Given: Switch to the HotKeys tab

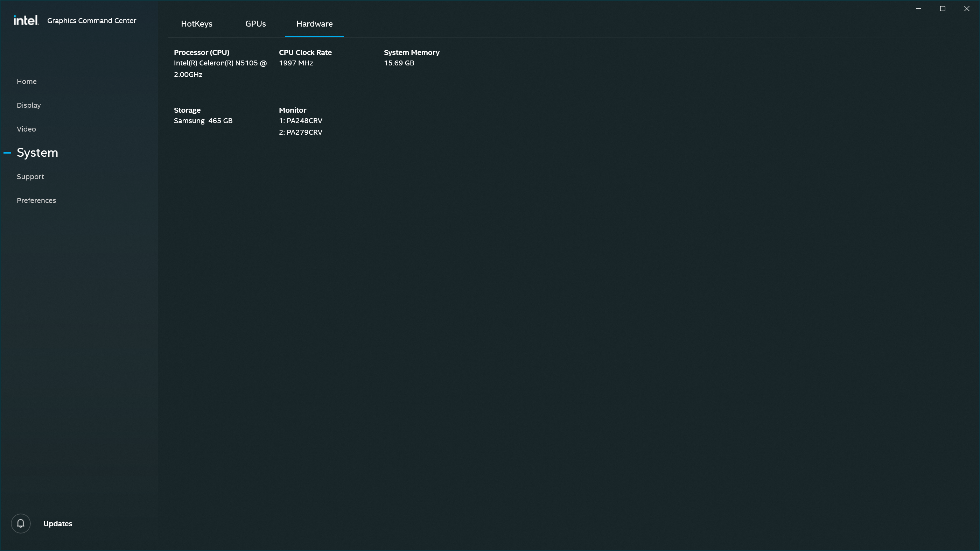Looking at the screenshot, I should [x=196, y=24].
